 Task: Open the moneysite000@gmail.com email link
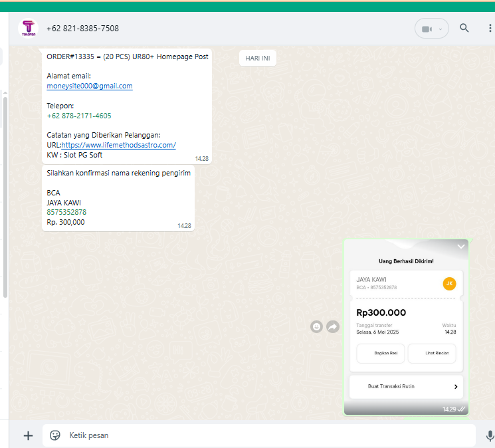(90, 86)
